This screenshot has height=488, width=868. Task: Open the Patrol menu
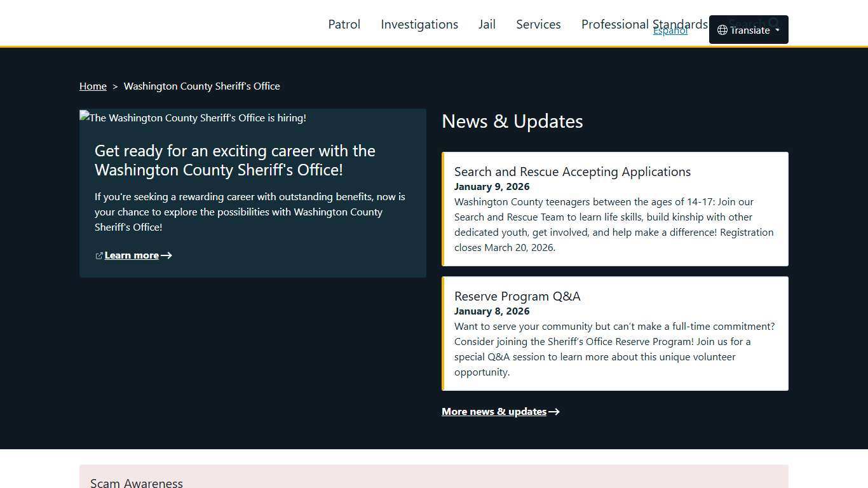tap(344, 24)
